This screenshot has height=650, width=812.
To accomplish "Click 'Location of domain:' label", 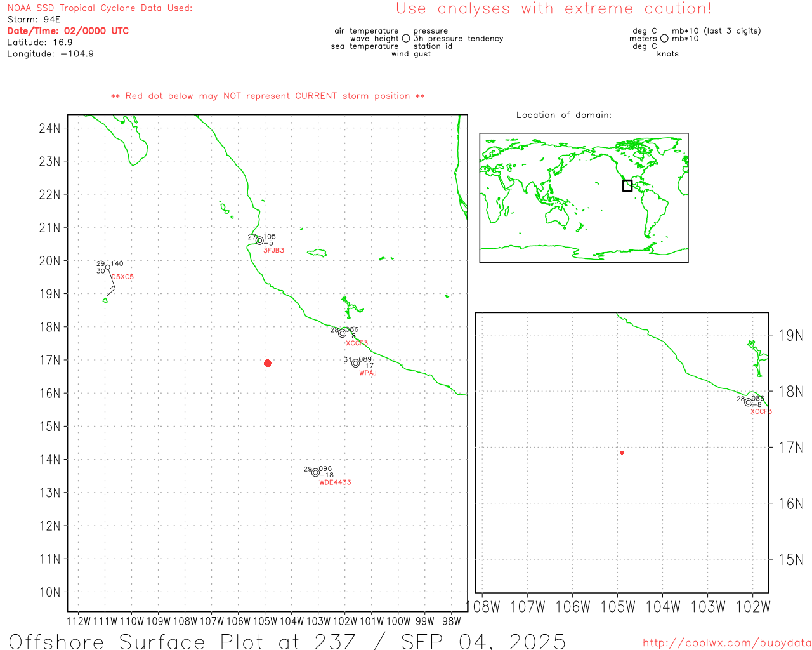I will [564, 115].
